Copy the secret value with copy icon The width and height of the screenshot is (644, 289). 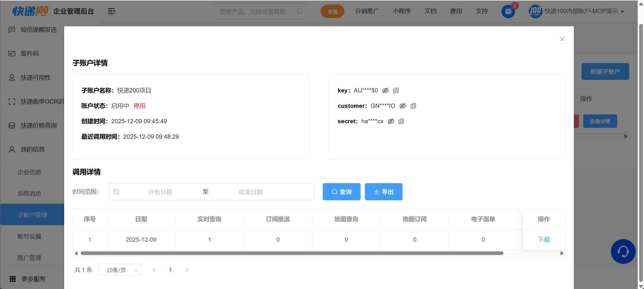point(401,121)
